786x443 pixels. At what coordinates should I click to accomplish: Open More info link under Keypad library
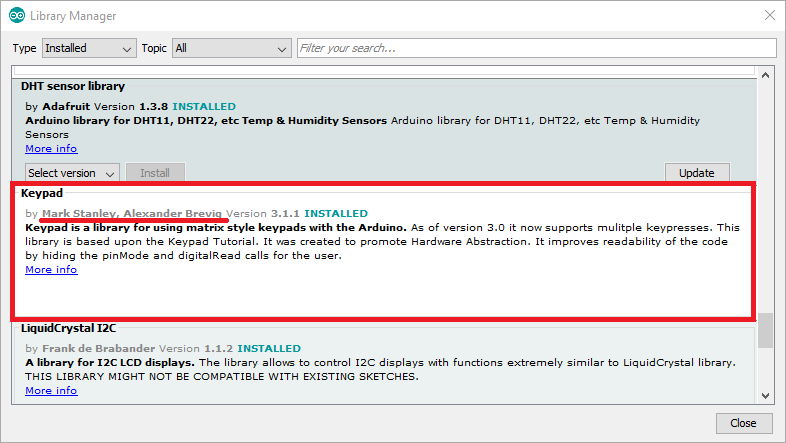tap(51, 270)
